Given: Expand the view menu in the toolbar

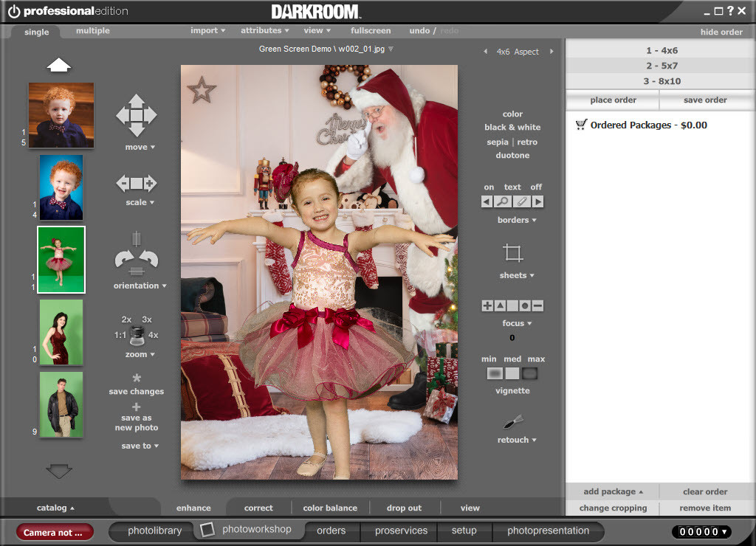Looking at the screenshot, I should [315, 31].
